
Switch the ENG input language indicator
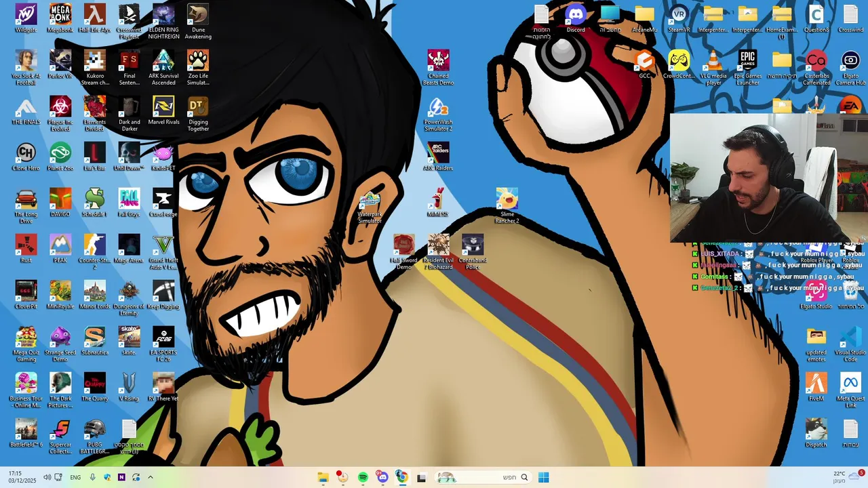(x=75, y=477)
